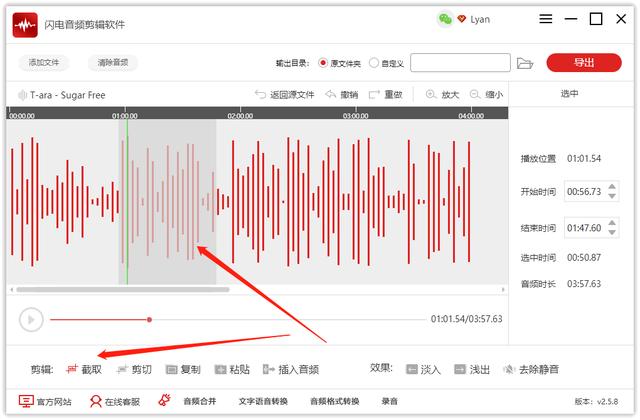This screenshot has height=420, width=640.
Task: Open 音频合并 audio merge tool
Action: (x=200, y=401)
